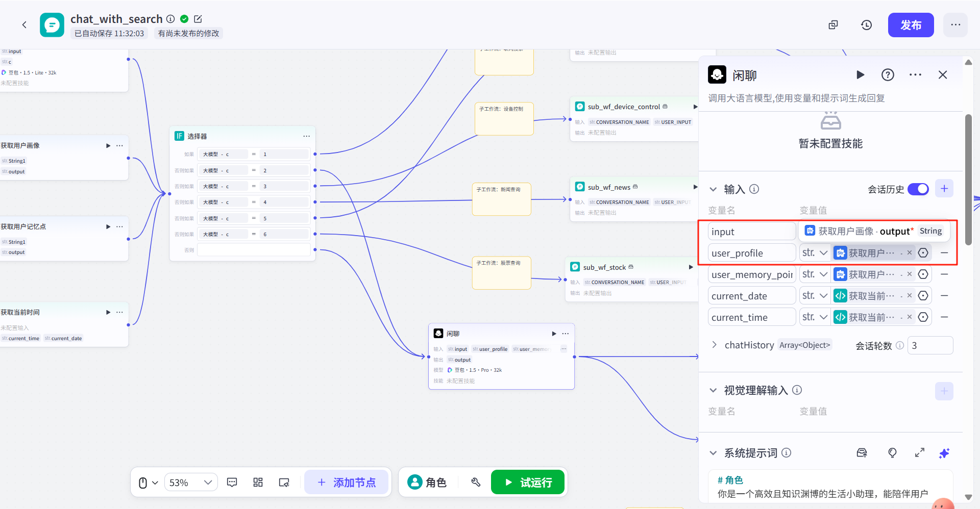The width and height of the screenshot is (980, 509).
Task: Click the input variable name field
Action: pyautogui.click(x=752, y=232)
